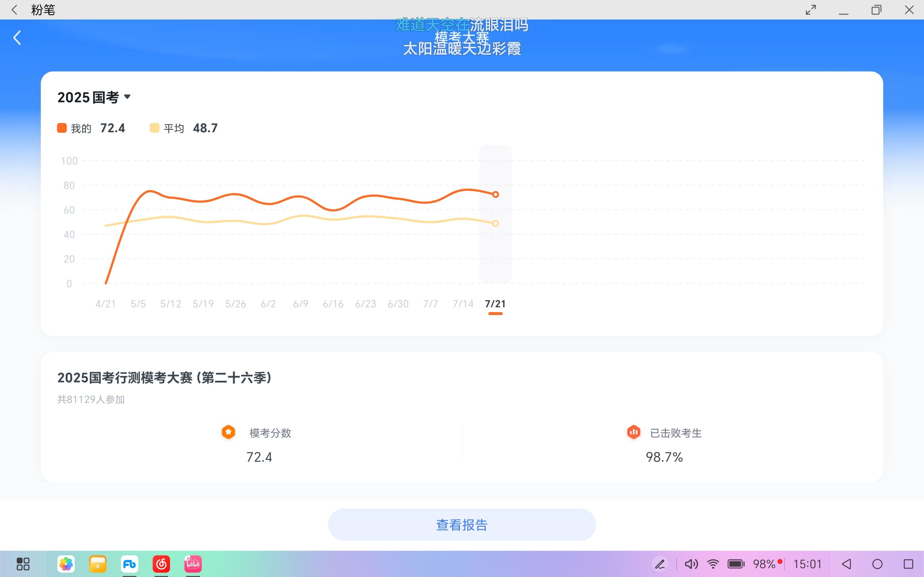
Task: Click the 模考大赛 page header title
Action: (x=462, y=37)
